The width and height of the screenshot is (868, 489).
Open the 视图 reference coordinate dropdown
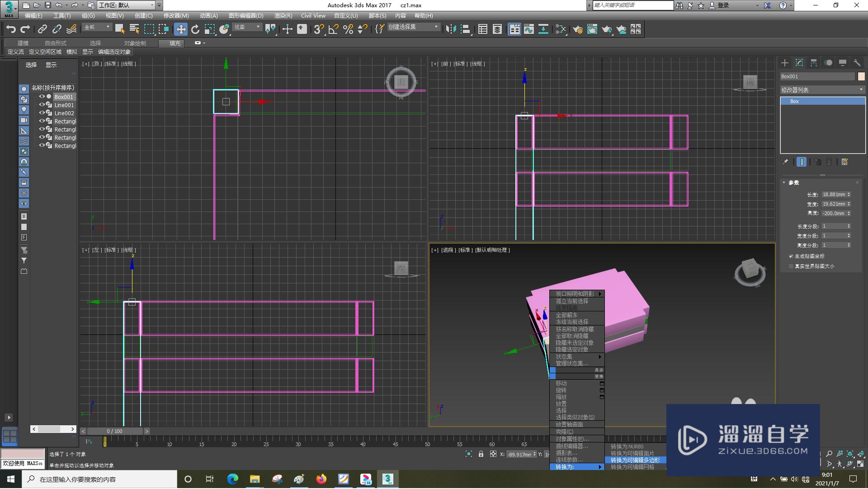(x=247, y=28)
